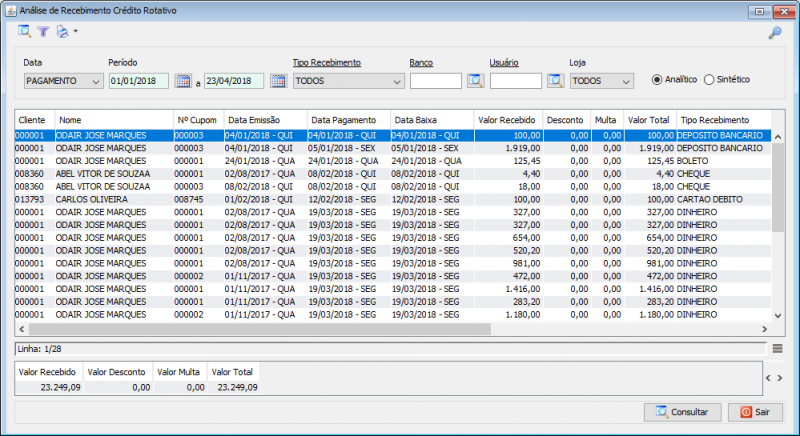Sort by the Multa column header
The width and height of the screenshot is (800, 436).
tap(607, 120)
